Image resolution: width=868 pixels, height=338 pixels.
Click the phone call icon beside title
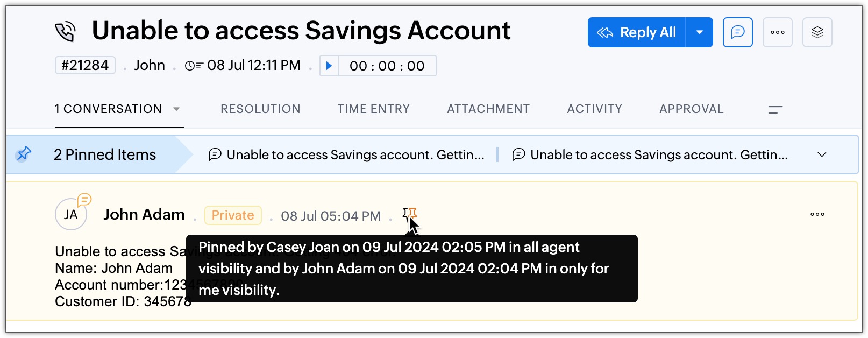tap(65, 32)
